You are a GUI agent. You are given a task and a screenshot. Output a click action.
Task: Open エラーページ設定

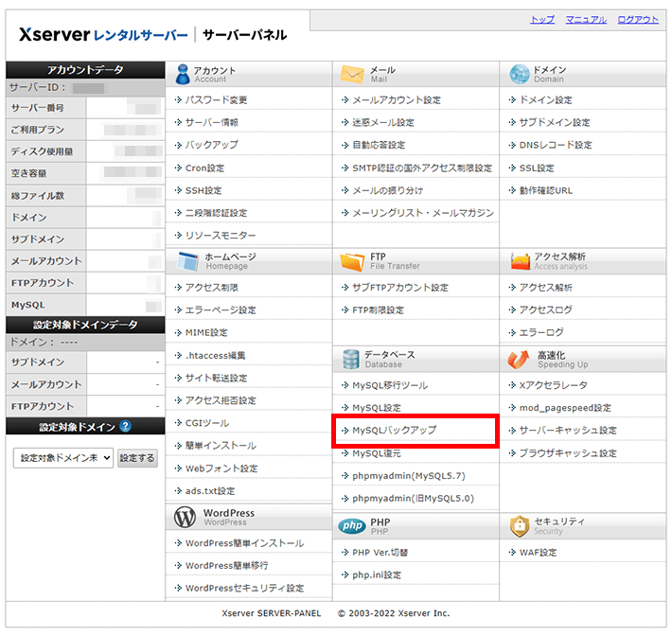coord(221,309)
